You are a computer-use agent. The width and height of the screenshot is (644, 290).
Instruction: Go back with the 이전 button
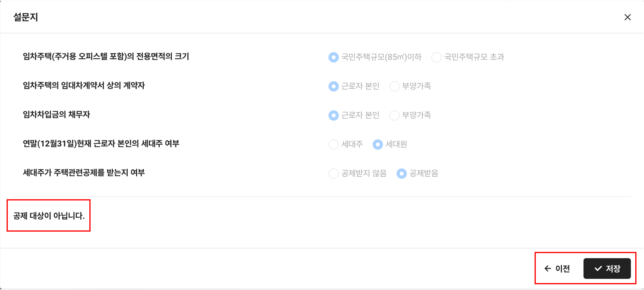(x=557, y=269)
